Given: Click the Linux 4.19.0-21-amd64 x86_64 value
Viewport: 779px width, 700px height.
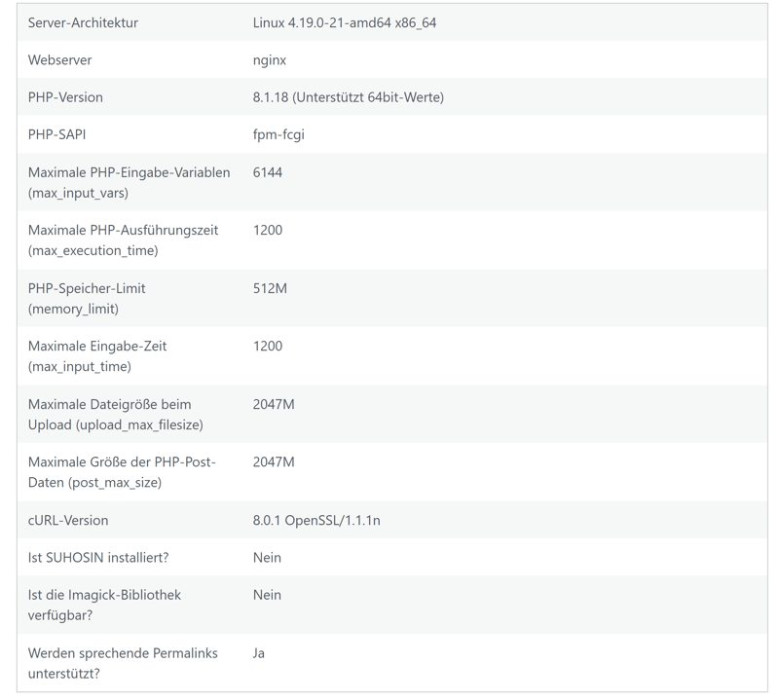Looking at the screenshot, I should tap(344, 22).
